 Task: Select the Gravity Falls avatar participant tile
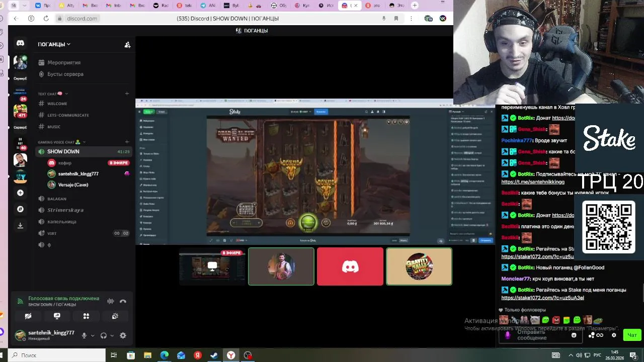(x=419, y=266)
